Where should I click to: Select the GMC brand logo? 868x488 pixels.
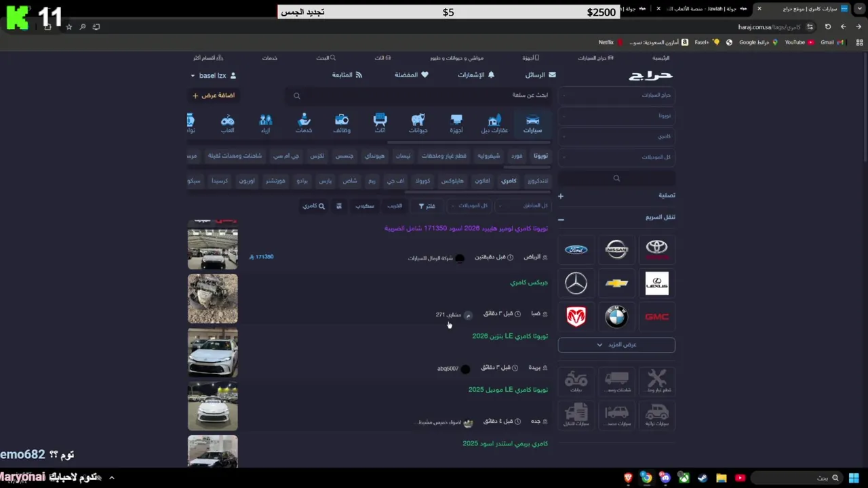656,316
